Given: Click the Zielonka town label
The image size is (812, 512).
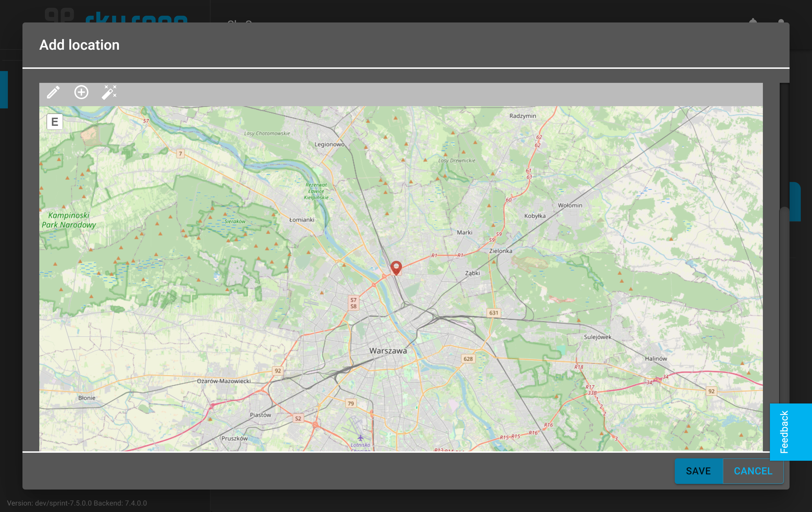Looking at the screenshot, I should pos(500,251).
